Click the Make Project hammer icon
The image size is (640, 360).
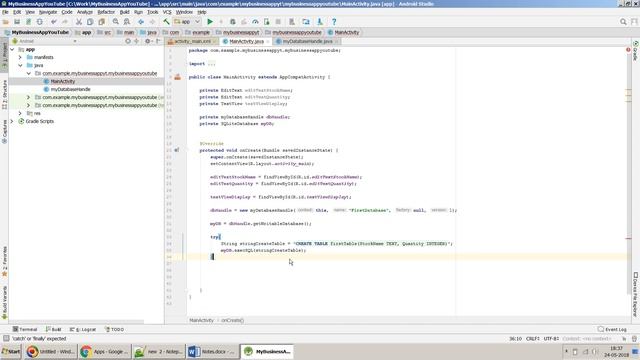coord(166,22)
